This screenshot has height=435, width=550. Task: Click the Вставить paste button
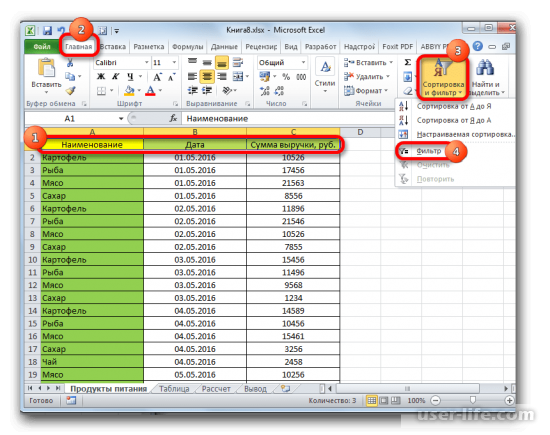click(46, 76)
